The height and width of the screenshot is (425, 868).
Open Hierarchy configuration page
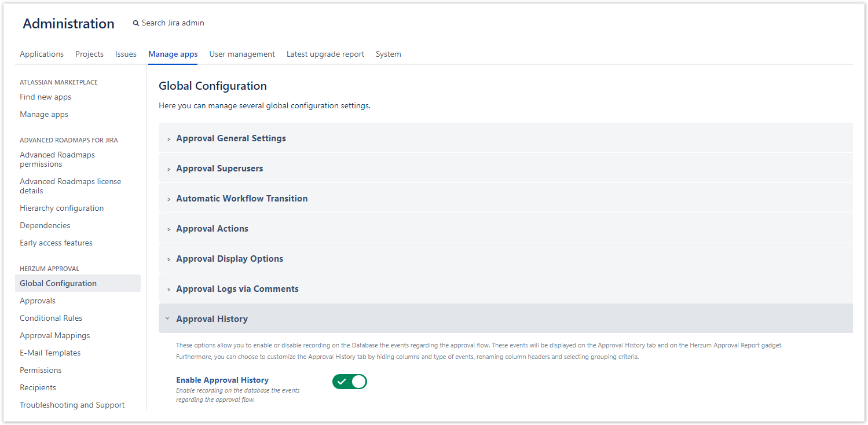tap(61, 208)
